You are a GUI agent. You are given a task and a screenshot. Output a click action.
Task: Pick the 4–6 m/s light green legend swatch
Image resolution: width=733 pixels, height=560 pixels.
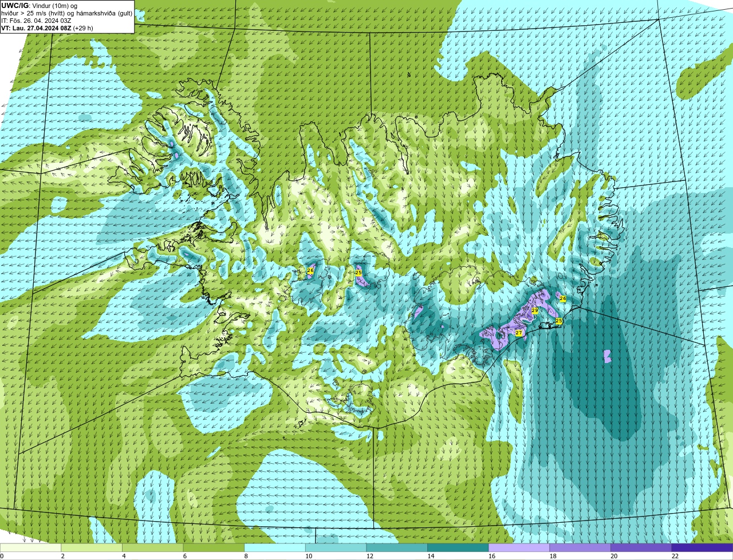(x=152, y=547)
